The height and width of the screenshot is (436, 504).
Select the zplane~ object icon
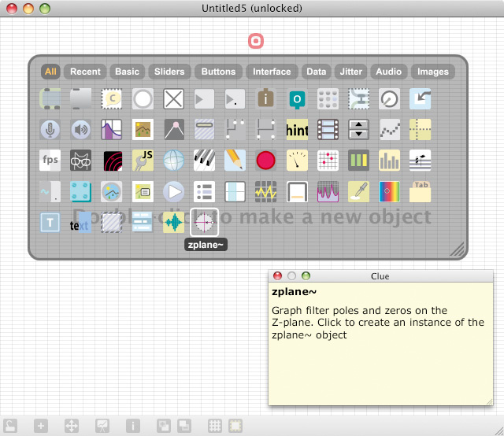[x=204, y=223]
